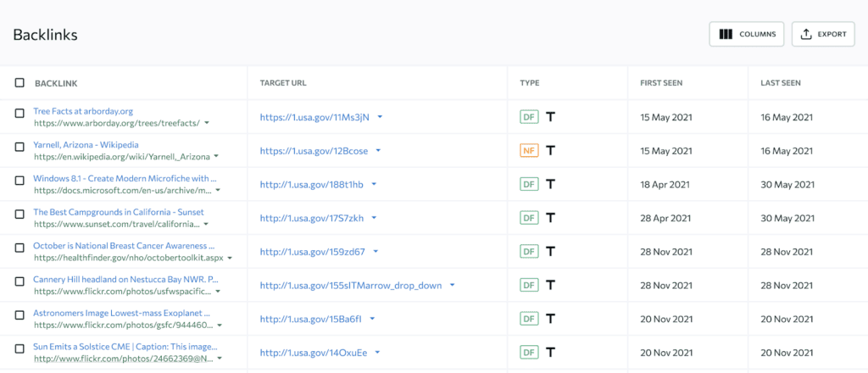The width and height of the screenshot is (868, 373).
Task: Click the DF badge in Sun Emits row
Action: [x=529, y=353]
